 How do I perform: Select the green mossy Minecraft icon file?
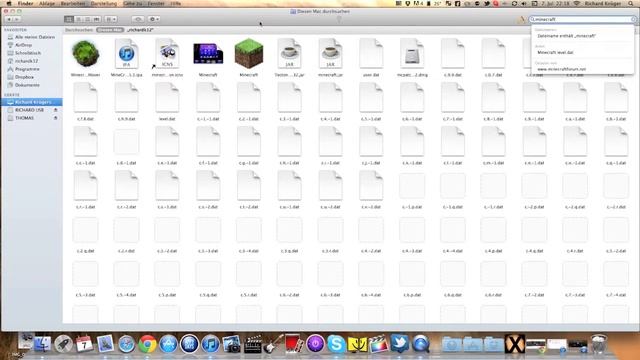(x=85, y=54)
